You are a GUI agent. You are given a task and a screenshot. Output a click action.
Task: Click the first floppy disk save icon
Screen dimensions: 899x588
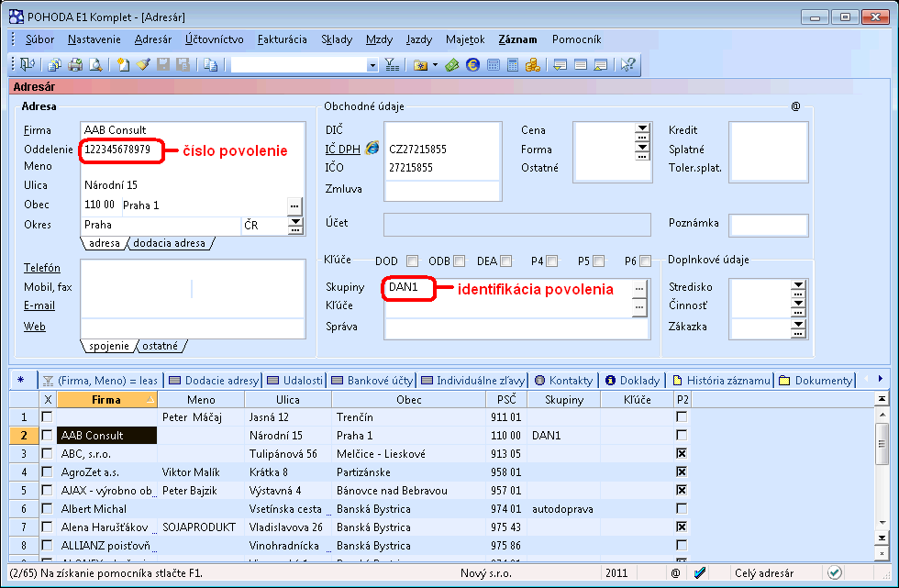pyautogui.click(x=163, y=65)
